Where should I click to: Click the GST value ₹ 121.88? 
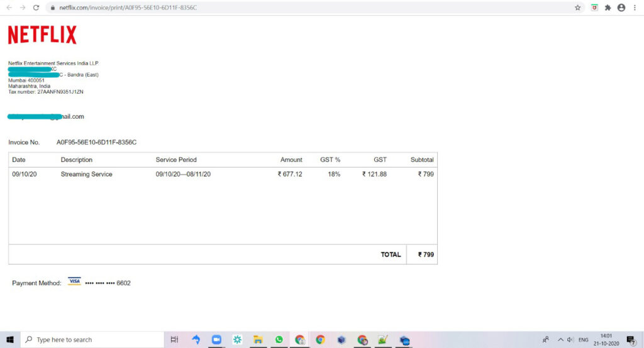[x=374, y=174]
